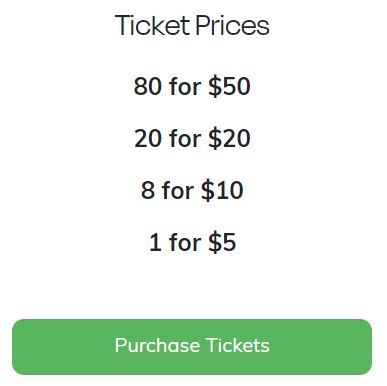Click the $50 amount text
Viewport: 387px width, 386px height.
click(229, 86)
